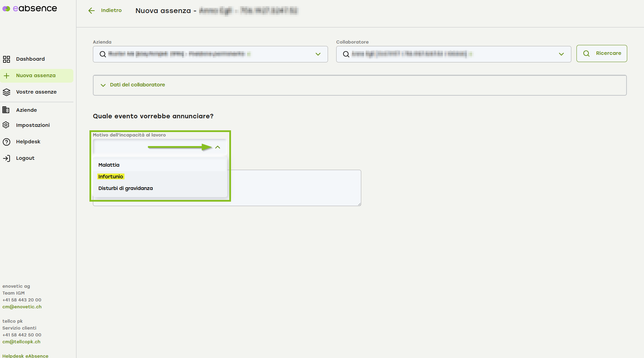Collapse the Motivo dell'incapacità dropdown

(x=218, y=147)
